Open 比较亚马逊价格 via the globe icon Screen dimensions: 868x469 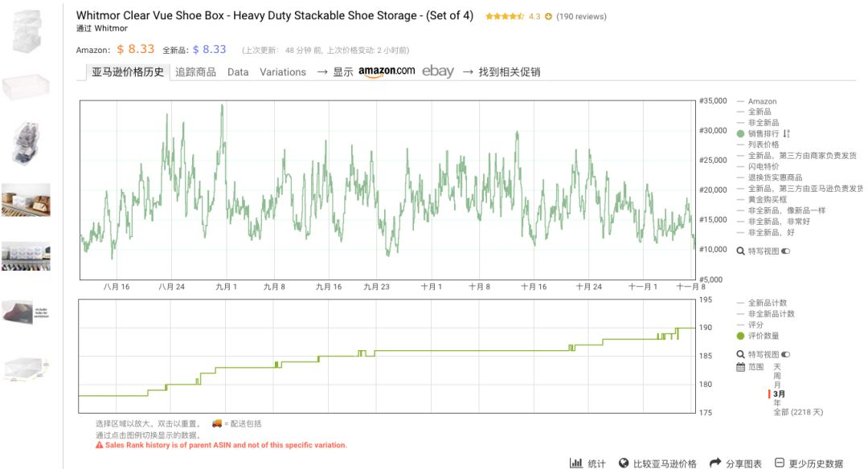(624, 463)
